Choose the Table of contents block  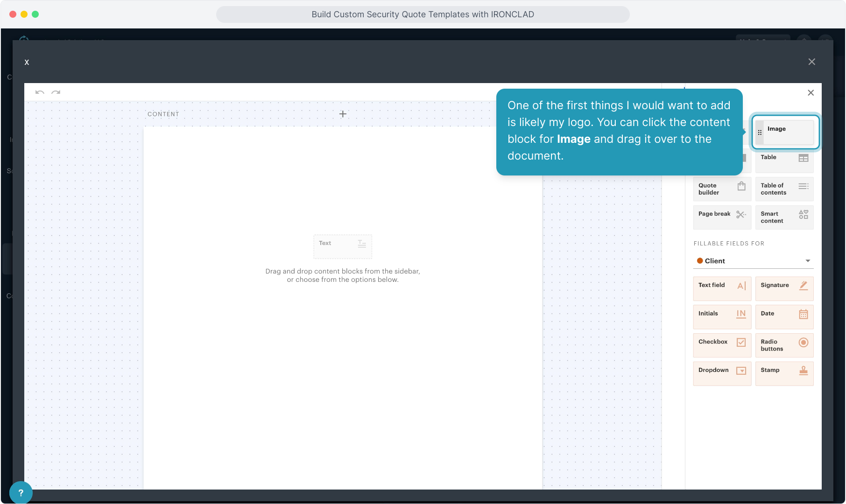(x=784, y=189)
